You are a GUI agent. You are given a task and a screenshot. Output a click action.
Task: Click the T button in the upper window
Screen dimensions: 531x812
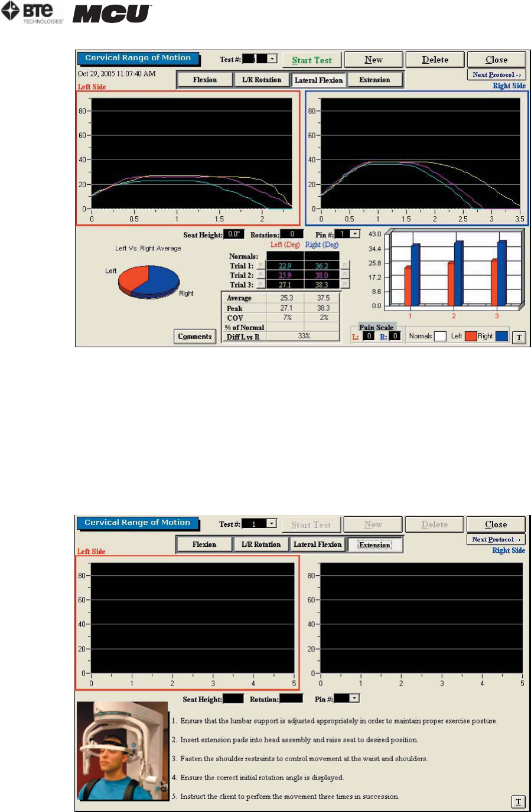[x=519, y=337]
